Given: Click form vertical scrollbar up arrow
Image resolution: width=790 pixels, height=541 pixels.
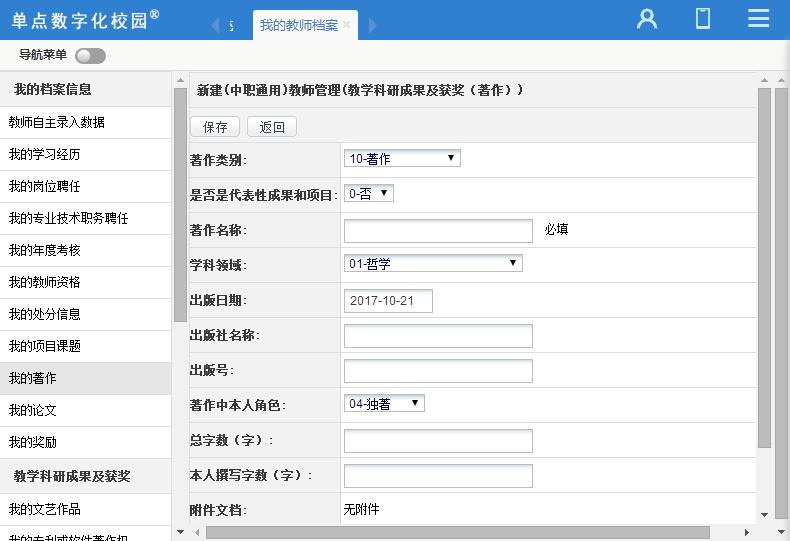Looking at the screenshot, I should coord(764,80).
